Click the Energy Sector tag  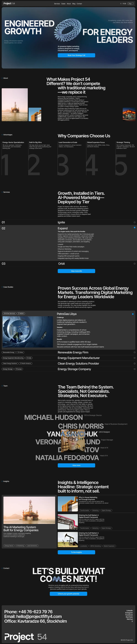click(9, 546)
